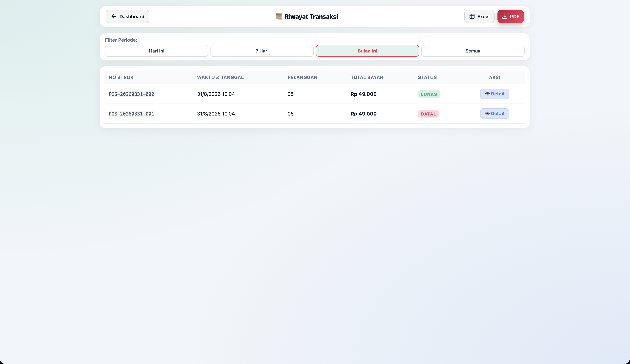
Task: Click receipt number POS-20260831-001
Action: pos(131,114)
